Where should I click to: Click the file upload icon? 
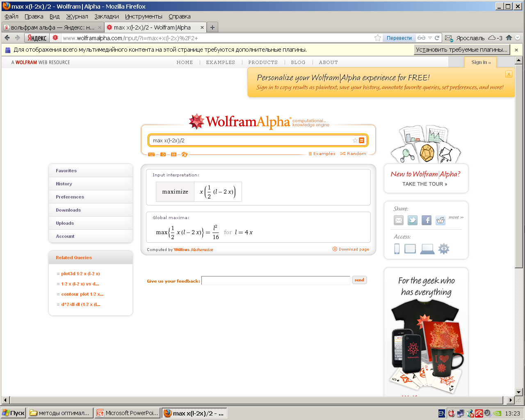[185, 154]
